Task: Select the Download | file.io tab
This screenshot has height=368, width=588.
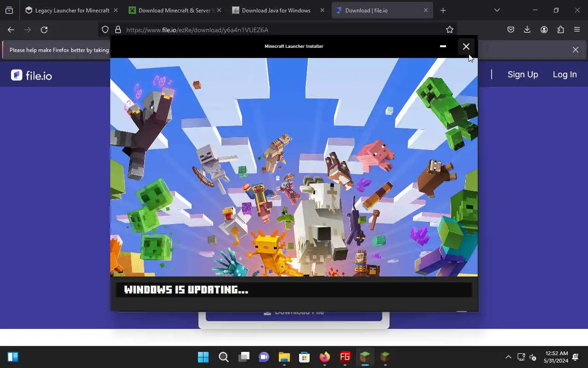Action: [381, 10]
